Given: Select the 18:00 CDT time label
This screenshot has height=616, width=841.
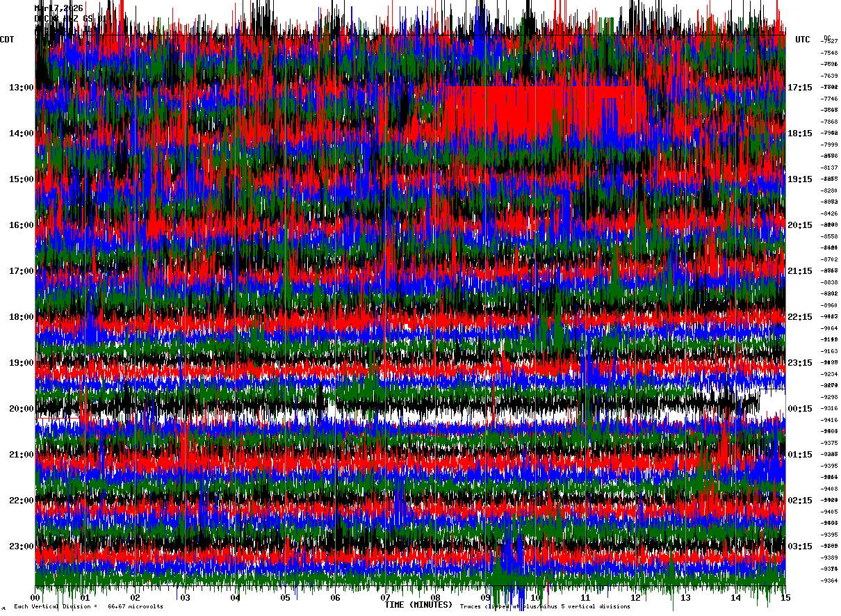Looking at the screenshot, I should (x=21, y=317).
